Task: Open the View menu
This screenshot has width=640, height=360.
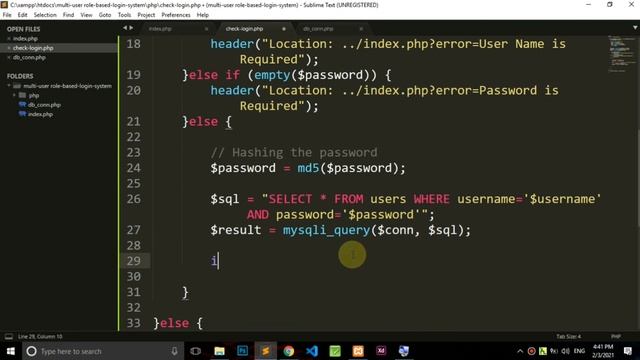Action: coord(86,15)
